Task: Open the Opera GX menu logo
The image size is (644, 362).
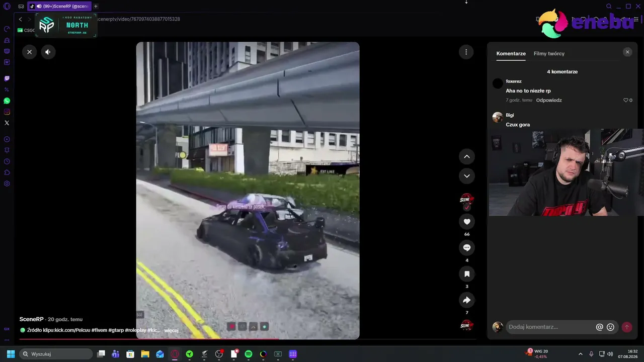Action: coord(7,6)
